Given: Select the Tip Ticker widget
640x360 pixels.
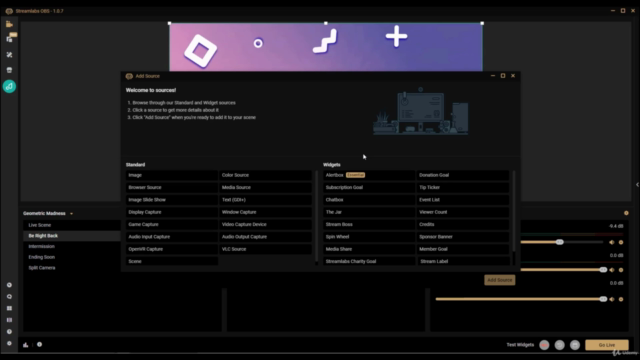Looking at the screenshot, I should [463, 187].
